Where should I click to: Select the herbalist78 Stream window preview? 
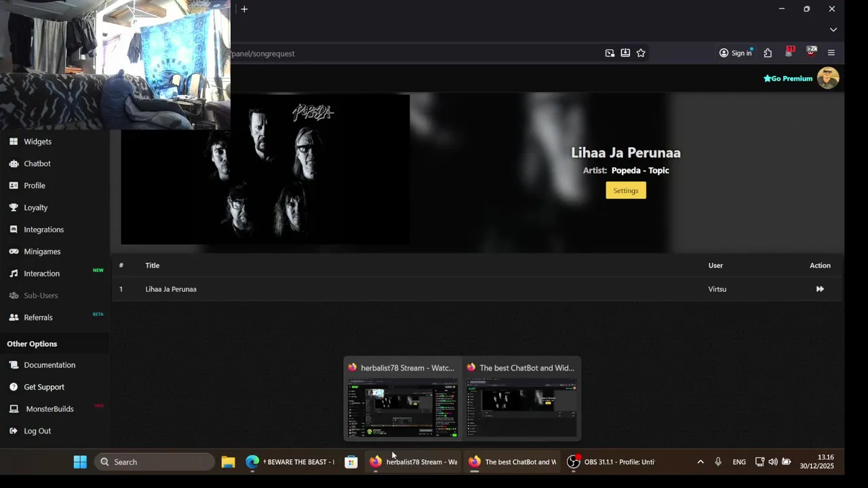[403, 399]
